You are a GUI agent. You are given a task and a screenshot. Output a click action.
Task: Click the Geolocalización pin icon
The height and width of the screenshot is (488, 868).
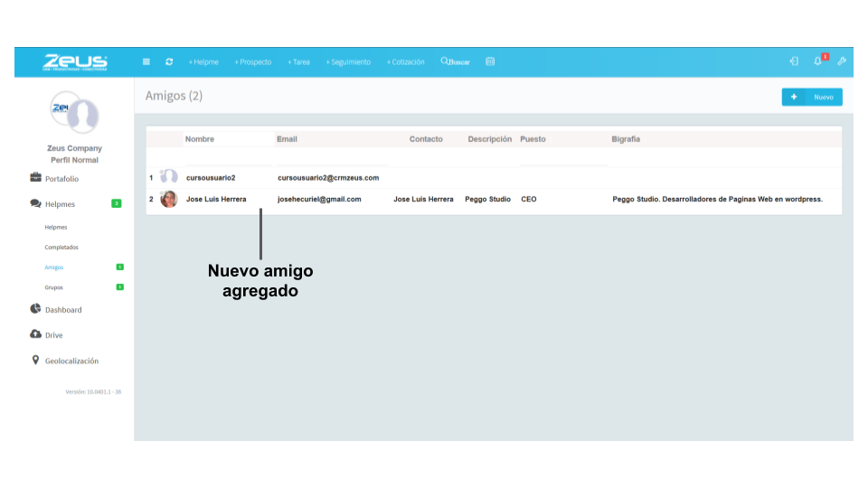point(35,361)
